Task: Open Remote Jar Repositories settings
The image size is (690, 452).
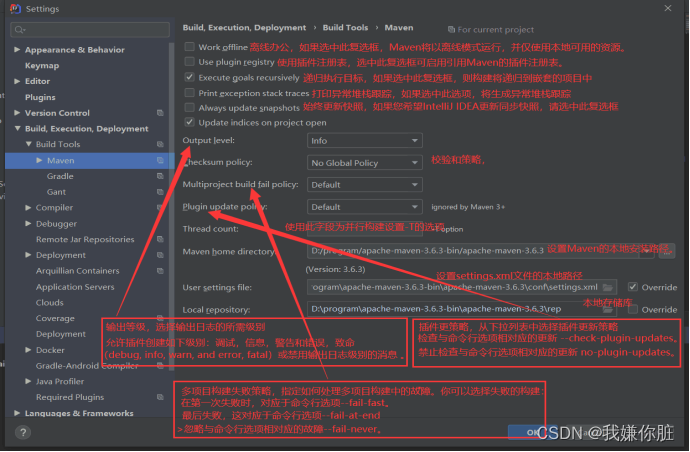Action: (85, 239)
